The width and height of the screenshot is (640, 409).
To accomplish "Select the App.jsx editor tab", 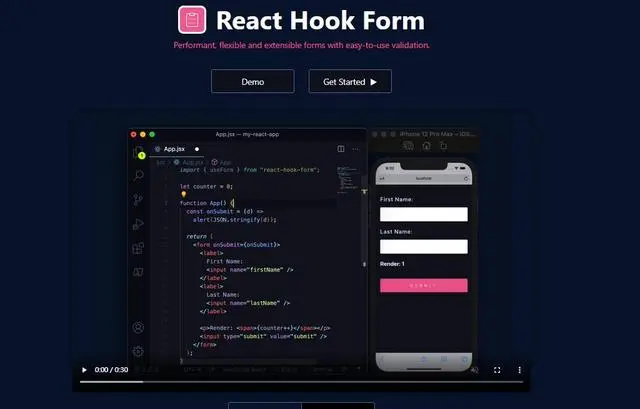I will coord(174,148).
